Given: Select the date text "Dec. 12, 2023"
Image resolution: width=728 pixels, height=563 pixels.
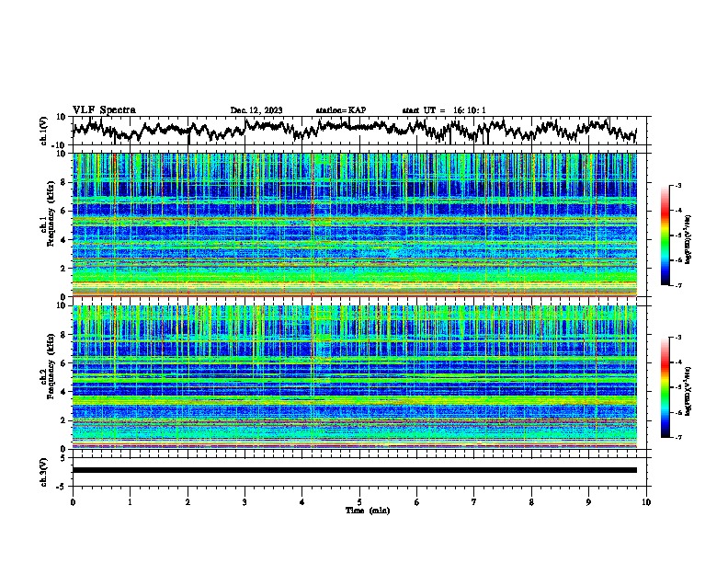Looking at the screenshot, I should point(256,110).
